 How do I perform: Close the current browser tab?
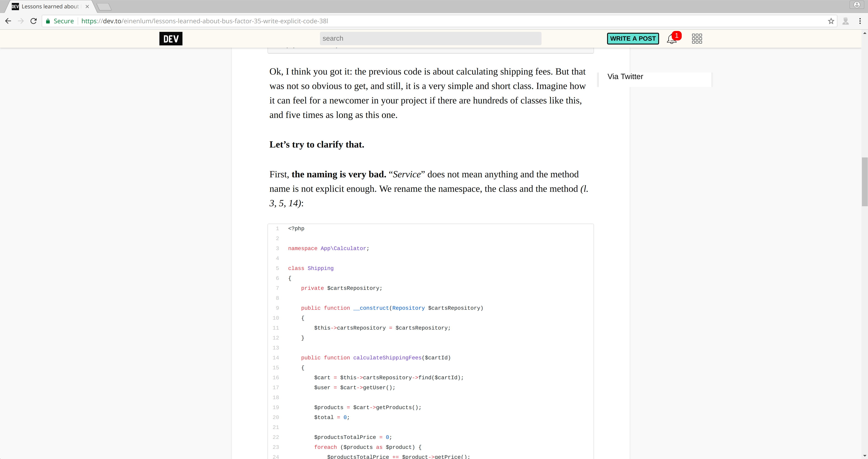point(87,6)
